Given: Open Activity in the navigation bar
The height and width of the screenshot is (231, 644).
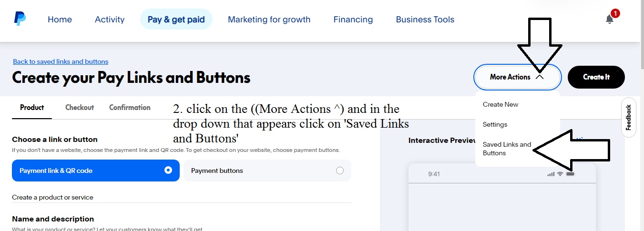Looking at the screenshot, I should coord(110,20).
